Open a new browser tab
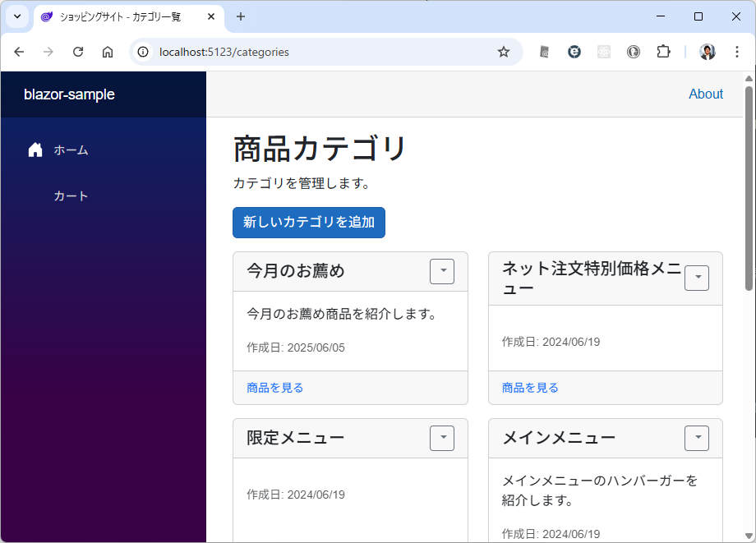Screen dimensions: 756x543 [x=241, y=16]
